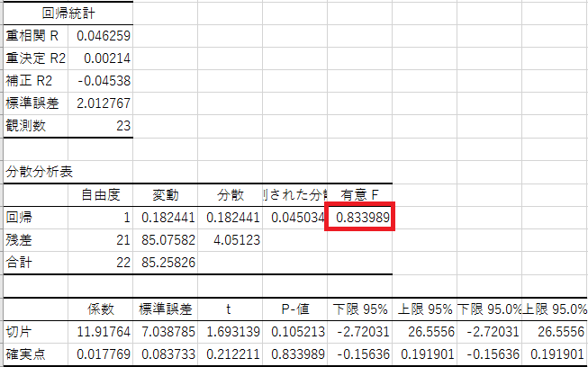Select the t value 1.693139
This screenshot has height=367, width=588.
[231, 332]
